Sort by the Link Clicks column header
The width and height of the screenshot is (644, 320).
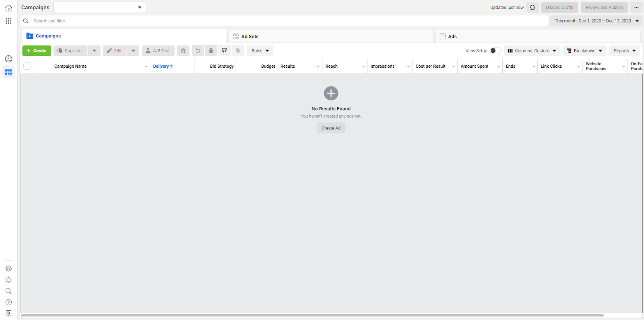tap(551, 66)
